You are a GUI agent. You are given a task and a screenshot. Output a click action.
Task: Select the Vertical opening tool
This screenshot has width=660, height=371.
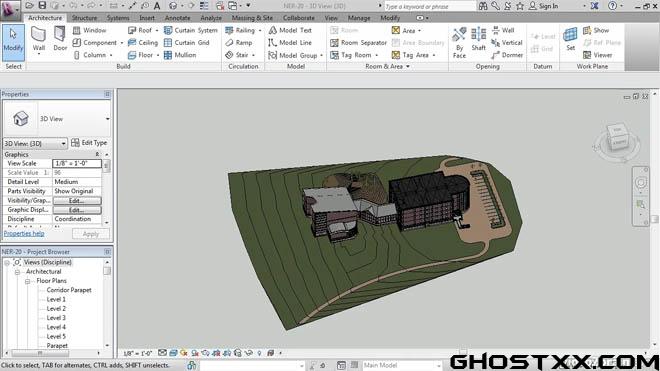click(x=507, y=43)
